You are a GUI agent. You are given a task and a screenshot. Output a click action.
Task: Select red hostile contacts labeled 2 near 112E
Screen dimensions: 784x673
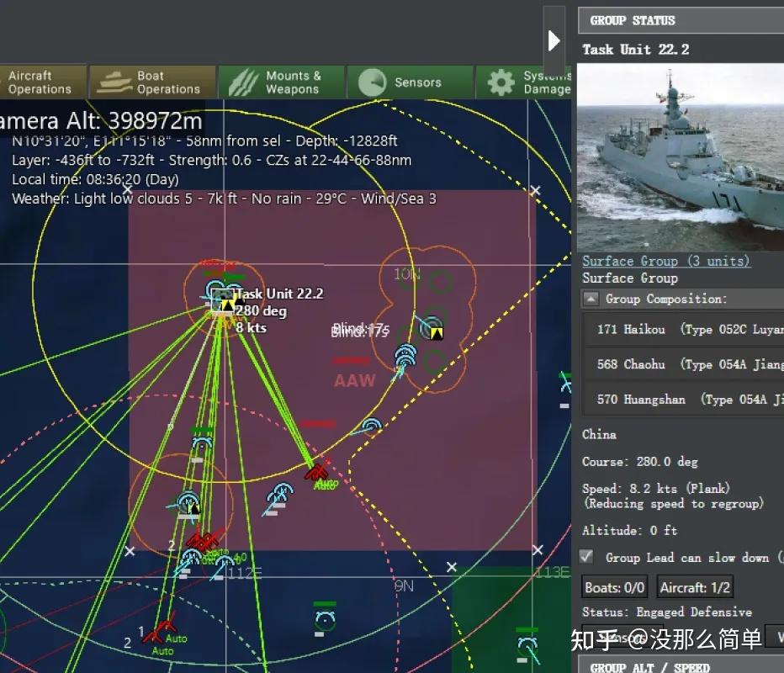coord(203,540)
